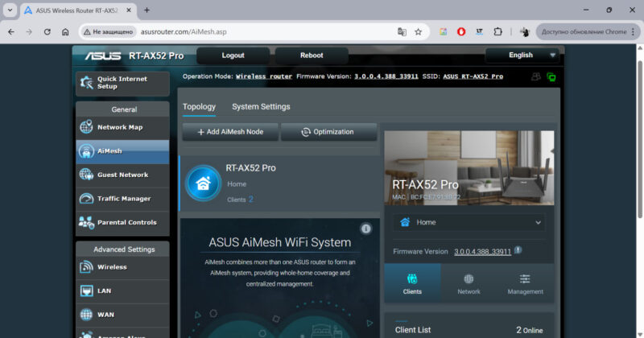The height and width of the screenshot is (338, 644).
Task: Click the page vertical scrollbar
Action: [x=640, y=140]
